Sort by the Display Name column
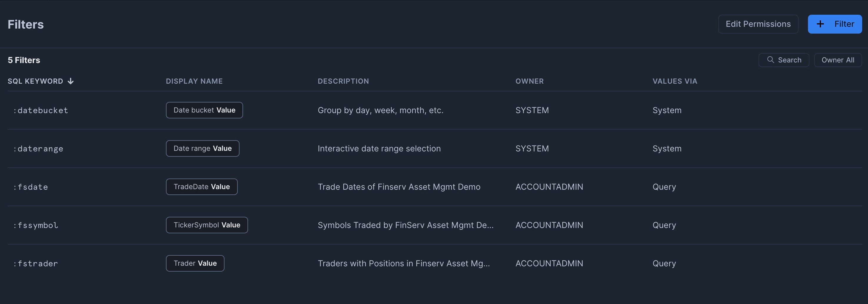The height and width of the screenshot is (304, 868). click(194, 81)
